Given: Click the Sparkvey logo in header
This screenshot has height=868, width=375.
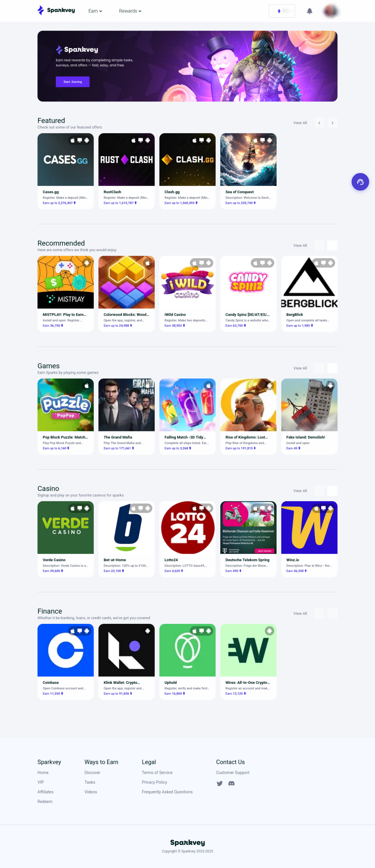Looking at the screenshot, I should point(56,11).
